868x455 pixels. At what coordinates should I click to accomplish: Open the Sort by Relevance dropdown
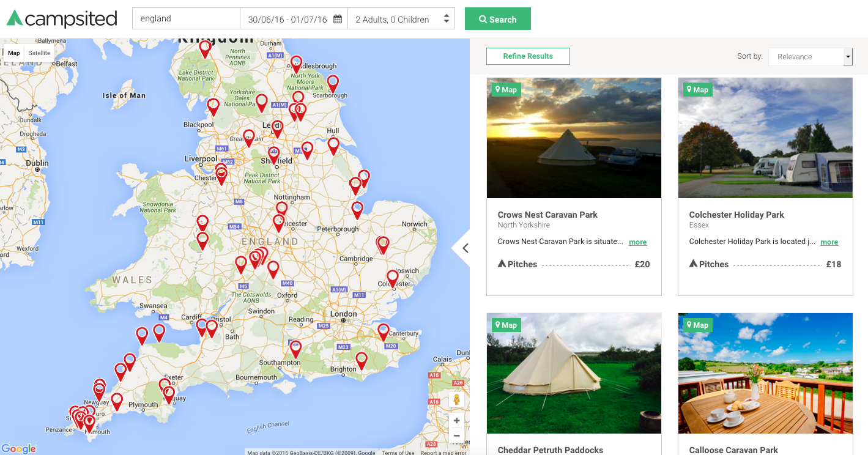[x=810, y=56]
